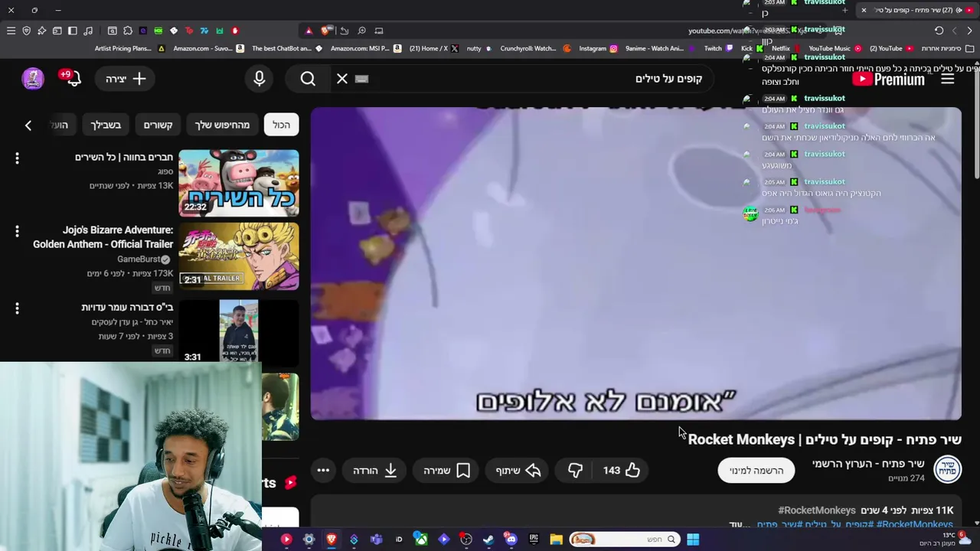Select the מהחיפוש שלך filter chip
The width and height of the screenshot is (980, 551).
pyautogui.click(x=222, y=125)
